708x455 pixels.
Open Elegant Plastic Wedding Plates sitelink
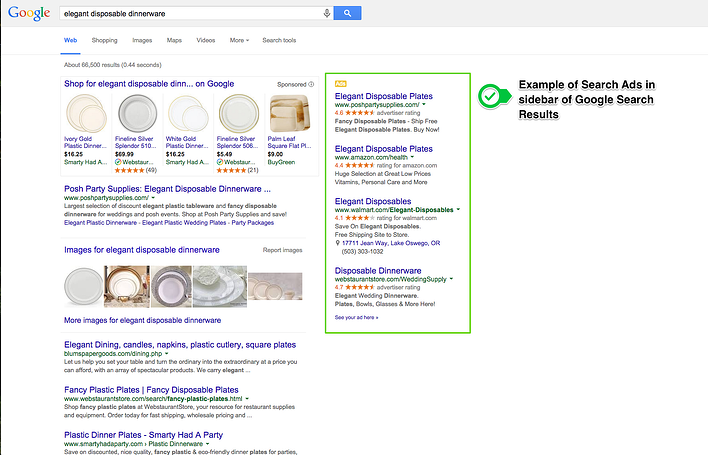click(x=184, y=223)
